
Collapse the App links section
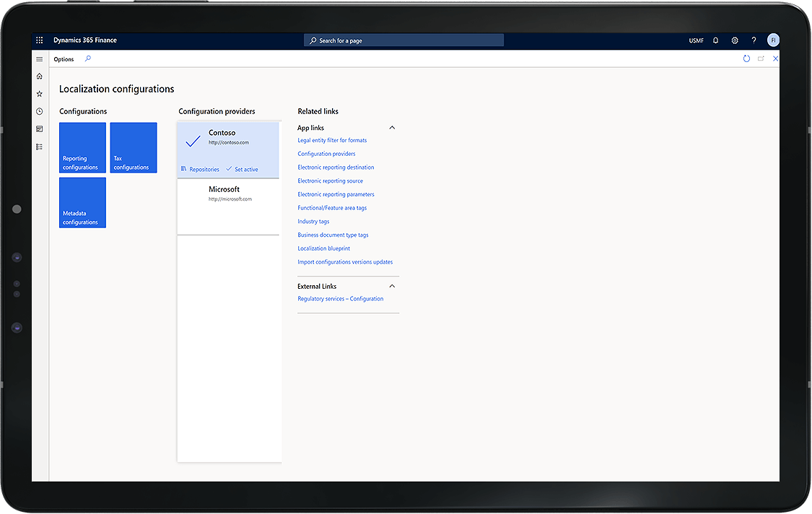(392, 128)
